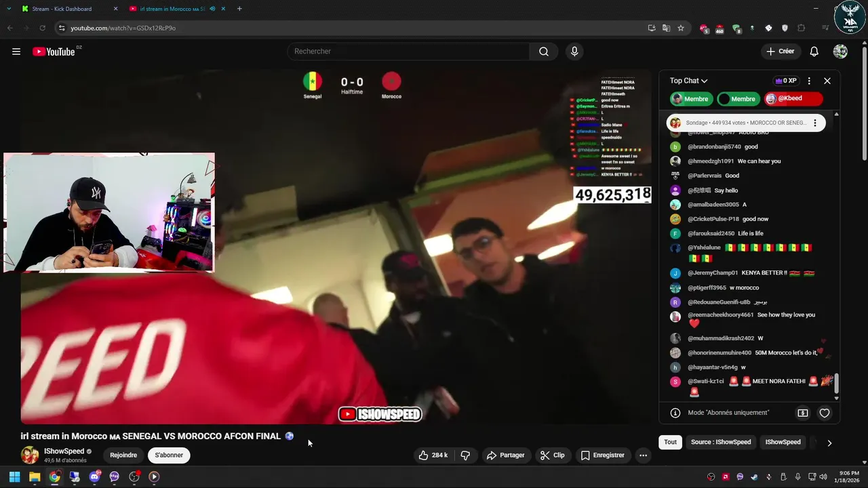868x488 pixels.
Task: Open the Chrome tab search dropdown
Action: (9, 9)
